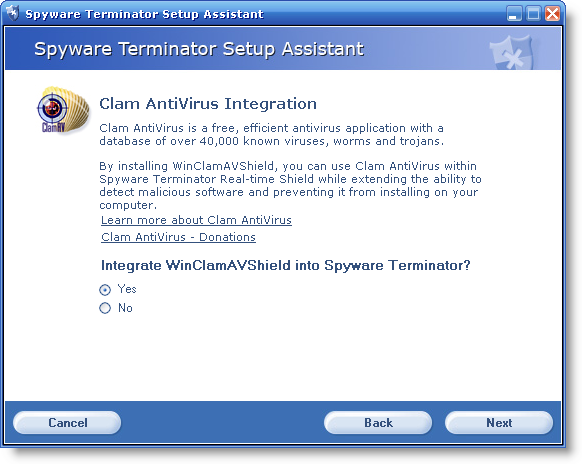Click the Integrate WinClamAVShield question text

tap(285, 266)
